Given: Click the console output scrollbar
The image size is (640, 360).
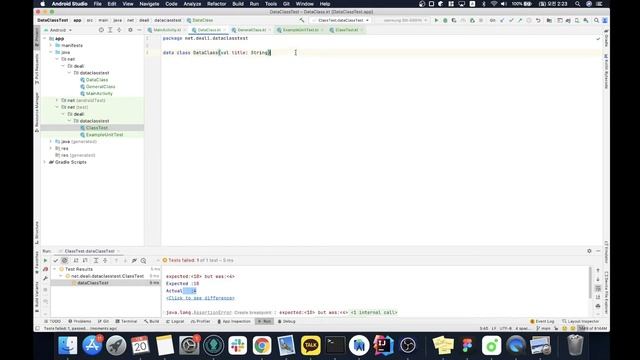Looking at the screenshot, I should [590, 282].
